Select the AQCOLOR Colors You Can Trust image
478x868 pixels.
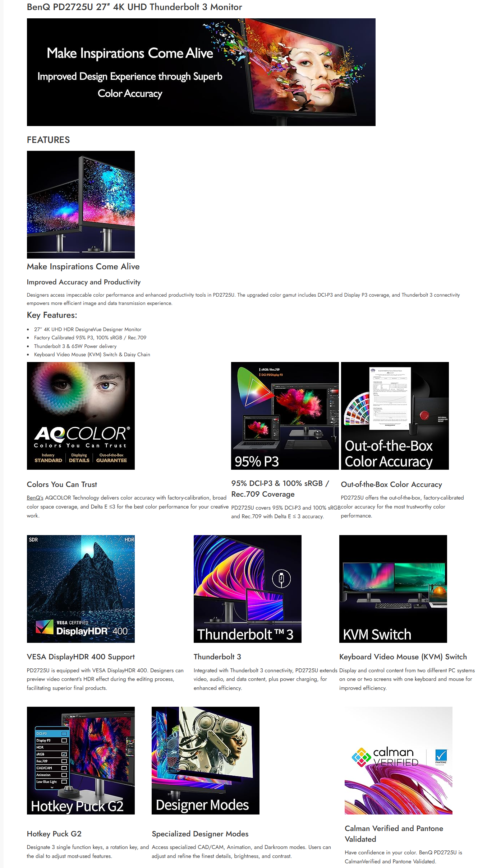click(81, 416)
